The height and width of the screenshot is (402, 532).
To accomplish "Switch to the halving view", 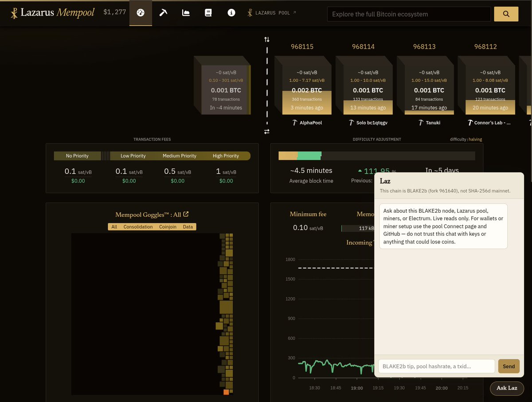I will point(475,139).
